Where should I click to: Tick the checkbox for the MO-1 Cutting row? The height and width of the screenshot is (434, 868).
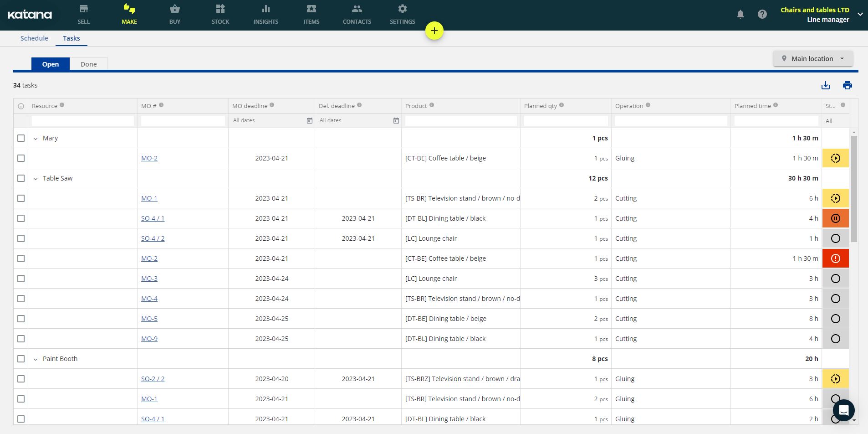(21, 198)
